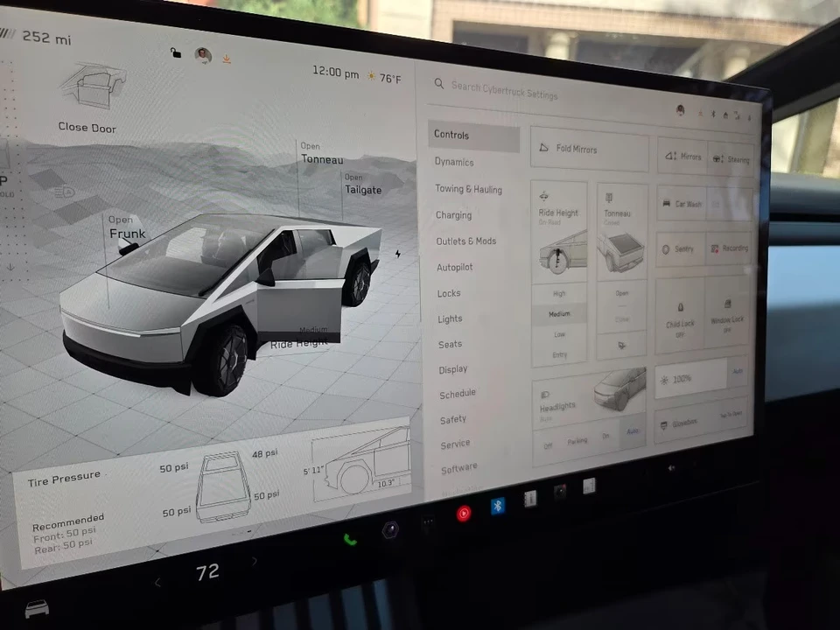Set ride height to Medium
This screenshot has width=840, height=630.
(559, 314)
